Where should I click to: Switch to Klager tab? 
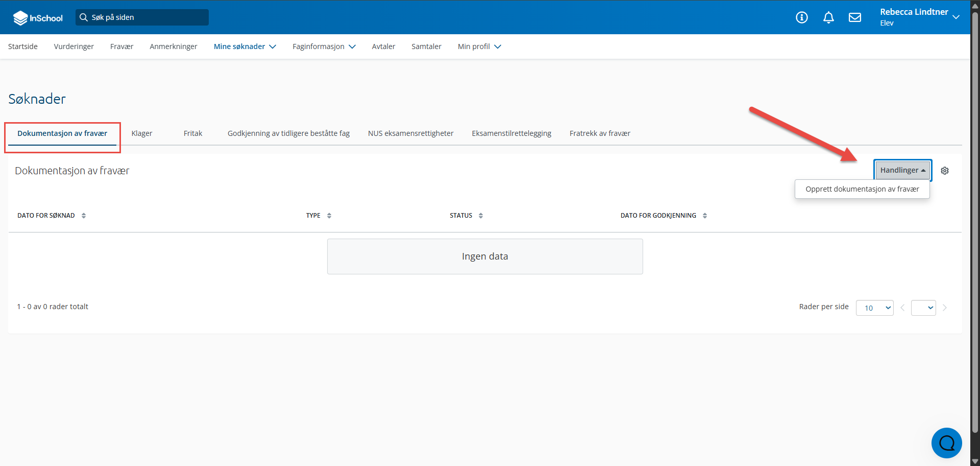(x=142, y=133)
